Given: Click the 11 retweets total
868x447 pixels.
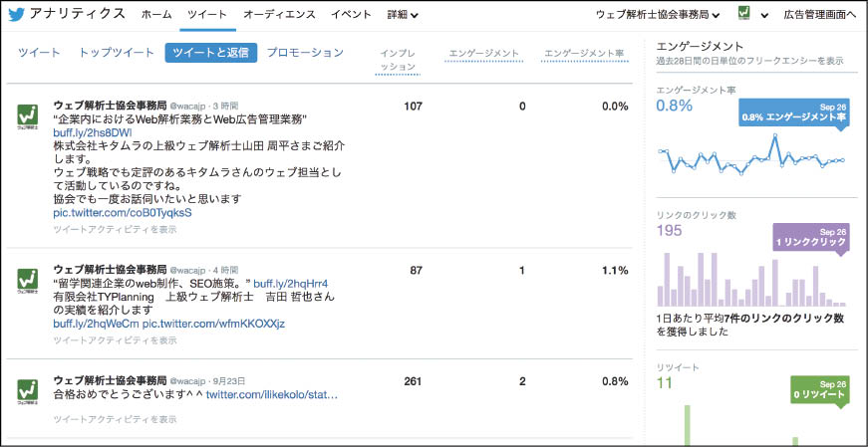Looking at the screenshot, I should point(664,382).
